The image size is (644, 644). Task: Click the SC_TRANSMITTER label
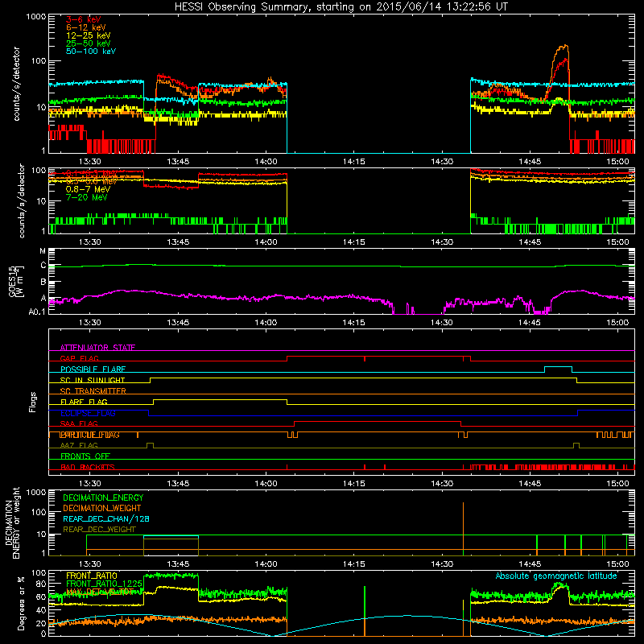[93, 391]
